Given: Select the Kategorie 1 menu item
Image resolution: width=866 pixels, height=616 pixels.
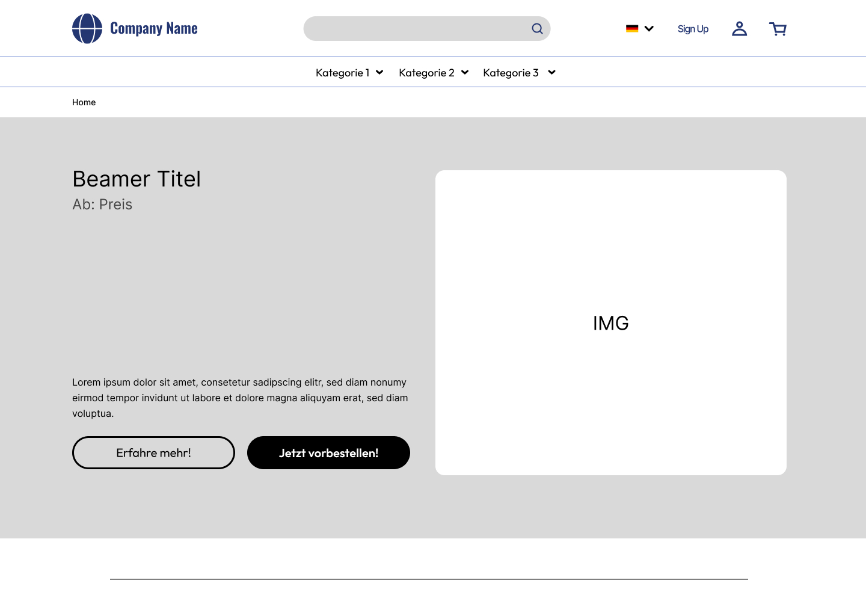Looking at the screenshot, I should tap(342, 73).
